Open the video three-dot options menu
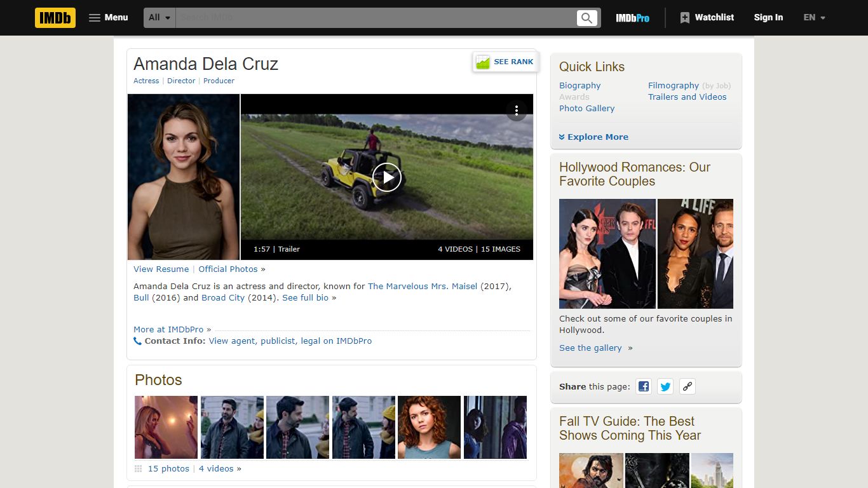The image size is (868, 488). click(517, 110)
